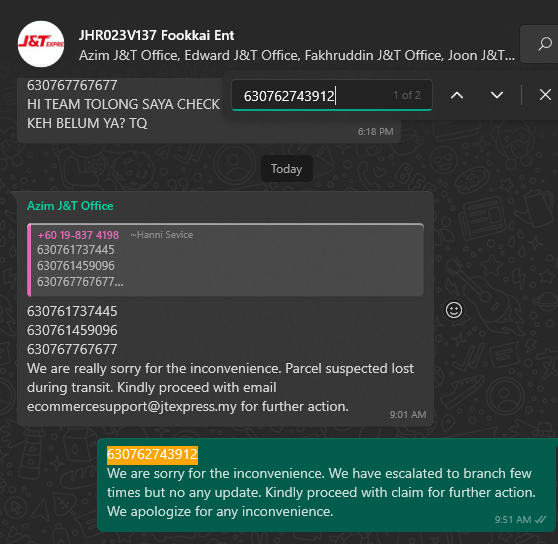Screen dimensions: 558x544
Task: Click the search field containing 630762743912
Action: pyautogui.click(x=332, y=95)
